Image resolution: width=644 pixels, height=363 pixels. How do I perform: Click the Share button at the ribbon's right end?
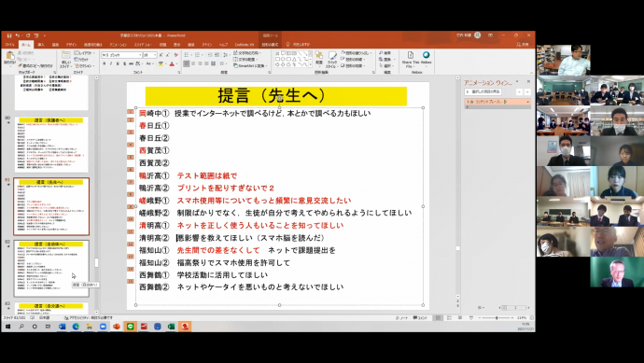[523, 45]
